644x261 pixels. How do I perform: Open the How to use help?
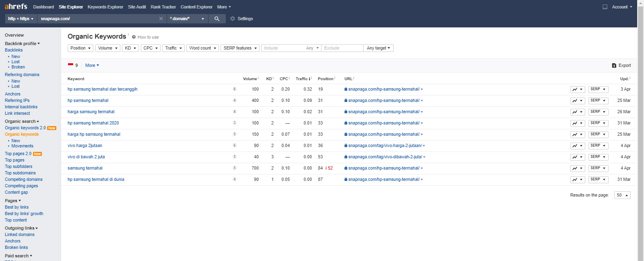point(145,37)
